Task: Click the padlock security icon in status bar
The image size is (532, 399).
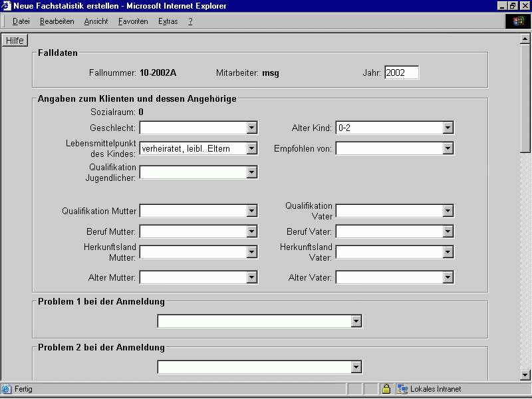Action: pos(386,389)
